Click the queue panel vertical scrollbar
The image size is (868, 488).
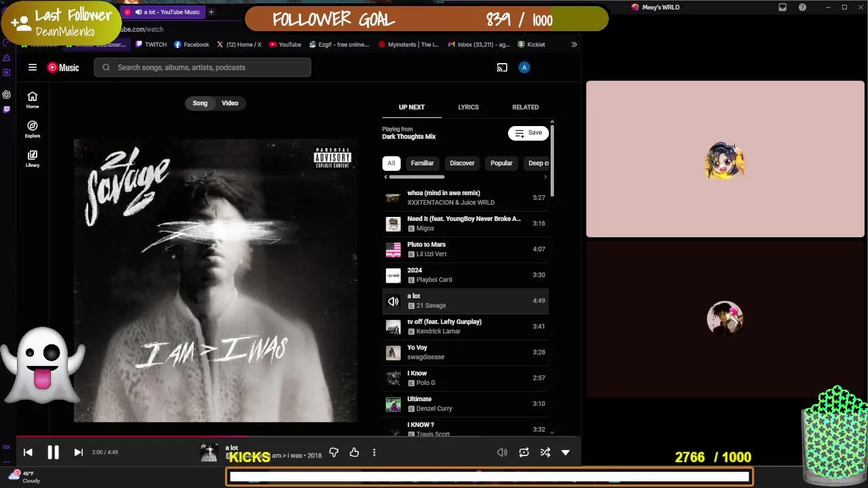[552, 161]
